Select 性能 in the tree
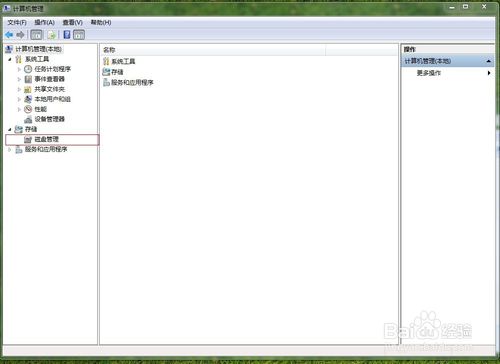Screen dimensions: 500x364 (41, 109)
